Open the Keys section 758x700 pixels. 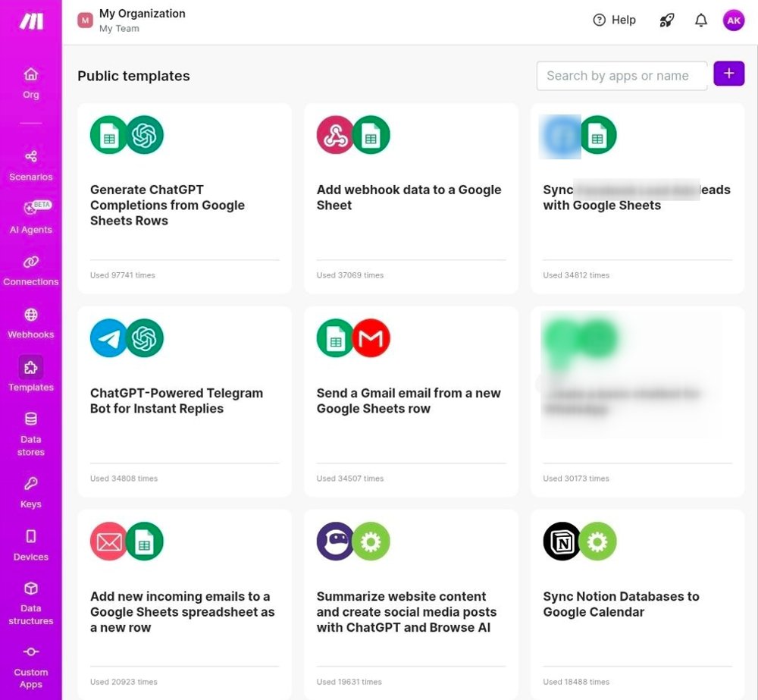coord(31,492)
